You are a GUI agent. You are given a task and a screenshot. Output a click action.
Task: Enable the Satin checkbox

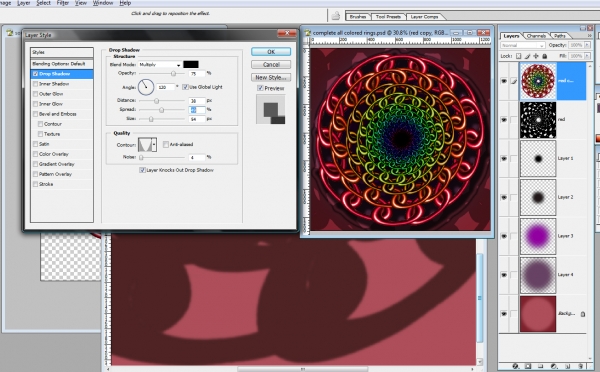(36, 144)
